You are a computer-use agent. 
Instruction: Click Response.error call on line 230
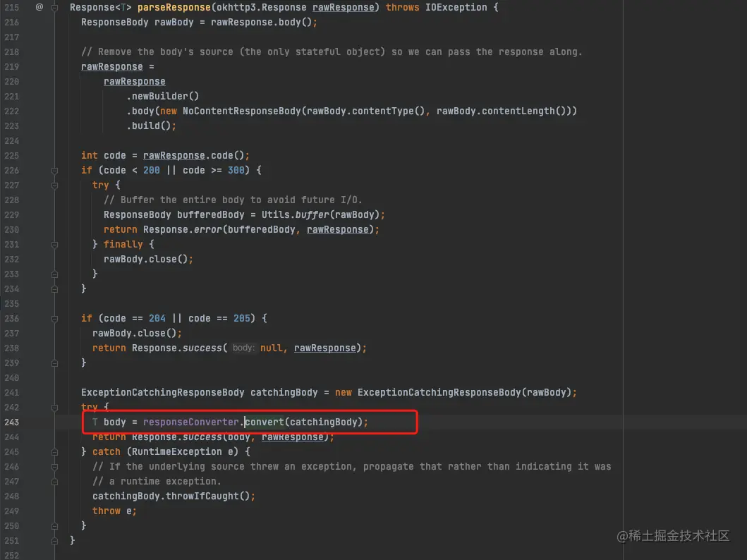[183, 229]
